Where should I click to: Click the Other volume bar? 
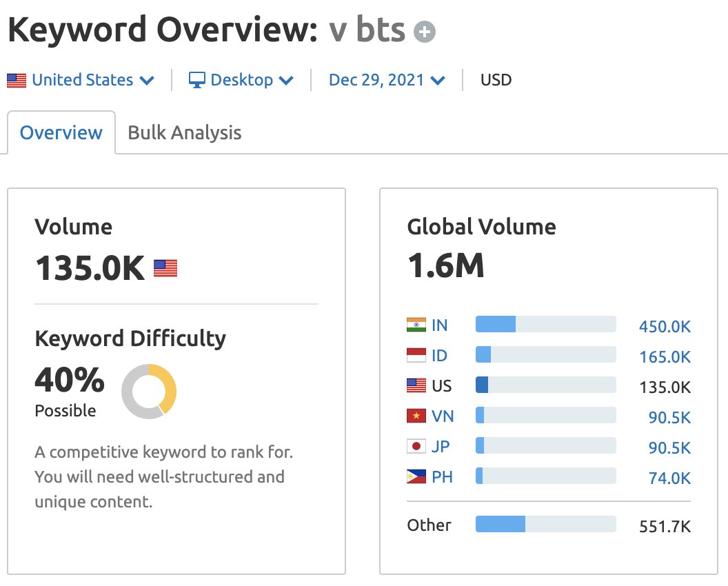pyautogui.click(x=545, y=524)
